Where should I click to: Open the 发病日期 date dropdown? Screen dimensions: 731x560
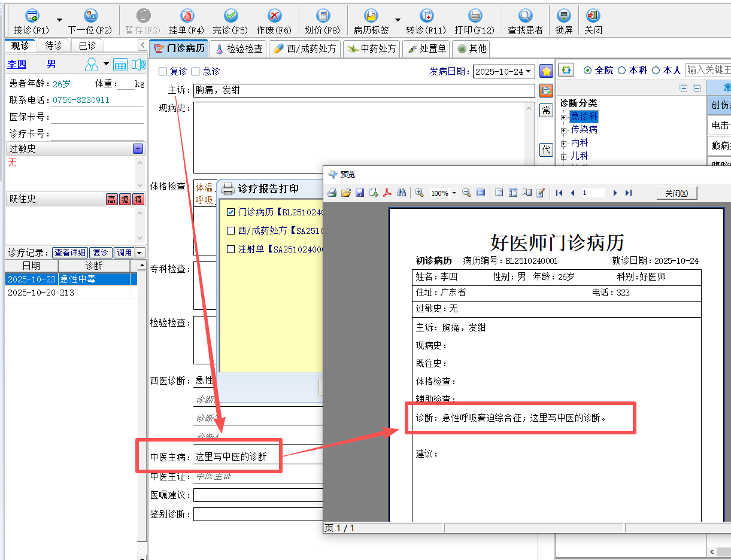(x=529, y=72)
